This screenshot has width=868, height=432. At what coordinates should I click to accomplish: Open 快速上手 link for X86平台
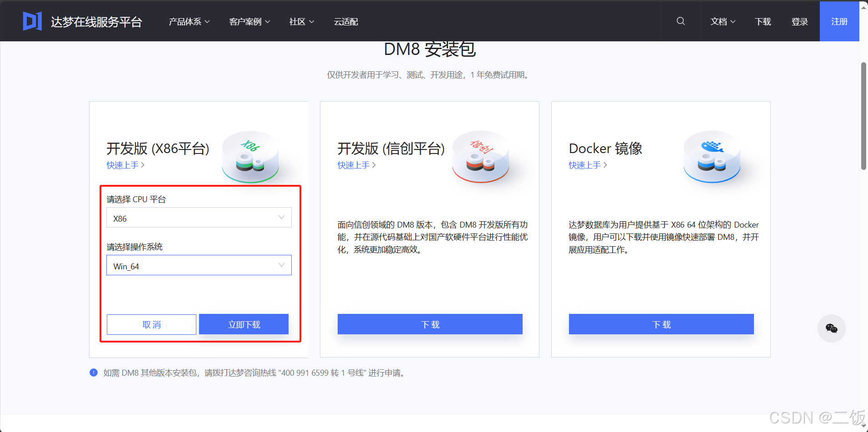click(125, 165)
